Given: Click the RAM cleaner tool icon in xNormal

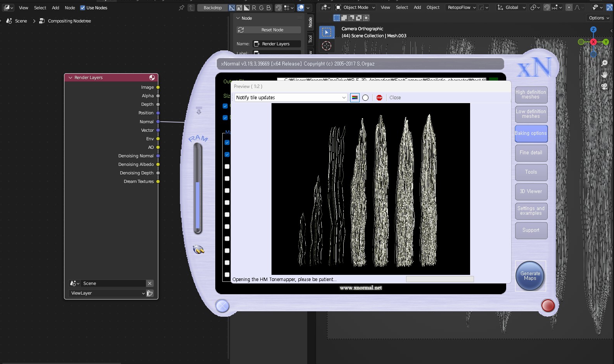Looking at the screenshot, I should pos(199,249).
